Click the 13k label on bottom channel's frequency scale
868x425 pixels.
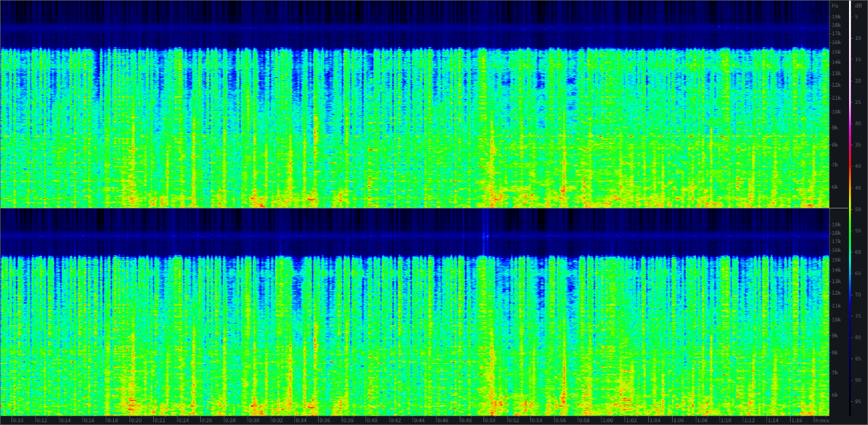click(x=836, y=281)
